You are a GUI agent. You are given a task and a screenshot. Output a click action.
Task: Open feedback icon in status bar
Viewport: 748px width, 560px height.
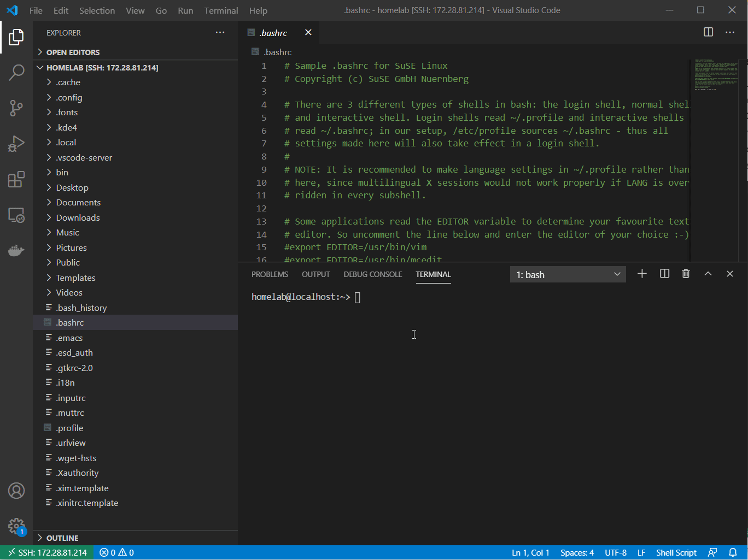pos(712,552)
